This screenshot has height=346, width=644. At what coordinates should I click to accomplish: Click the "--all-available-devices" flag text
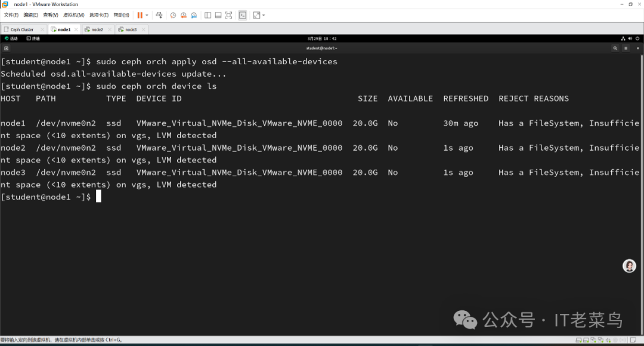[x=280, y=61]
